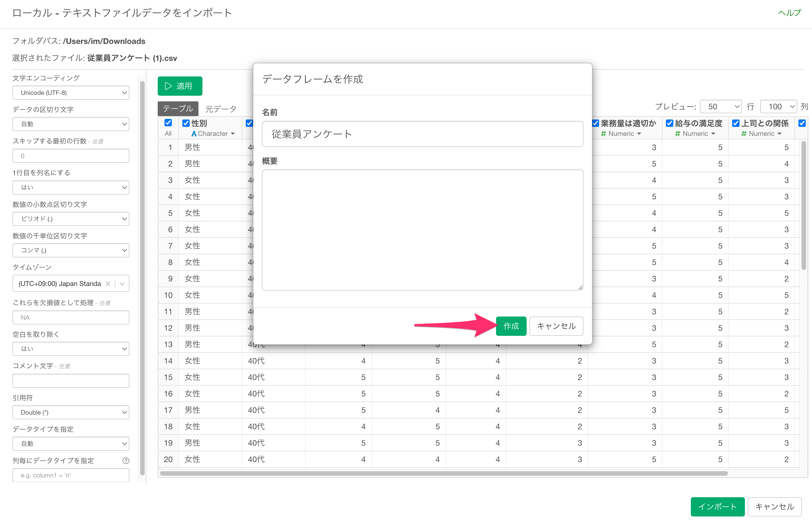Screen dimensions: 812x521
Task: Open the 数値の千単位区切り文字 dropdown
Action: [71, 250]
